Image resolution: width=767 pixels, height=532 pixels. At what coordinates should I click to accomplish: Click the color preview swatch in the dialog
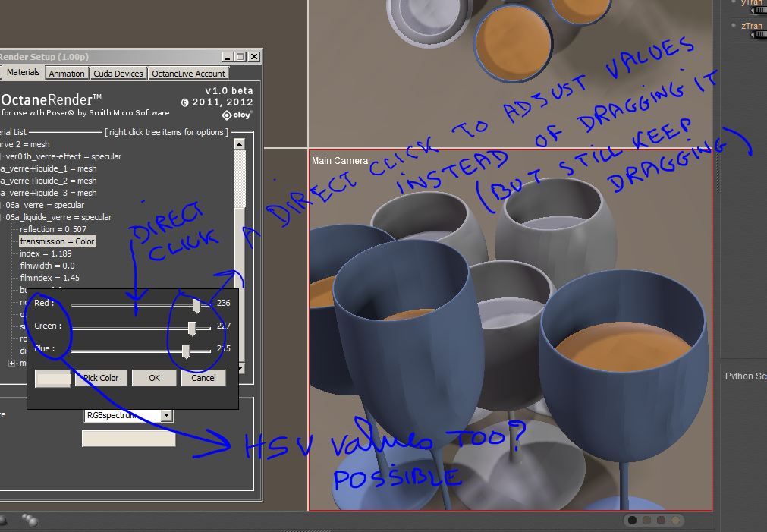coord(53,379)
